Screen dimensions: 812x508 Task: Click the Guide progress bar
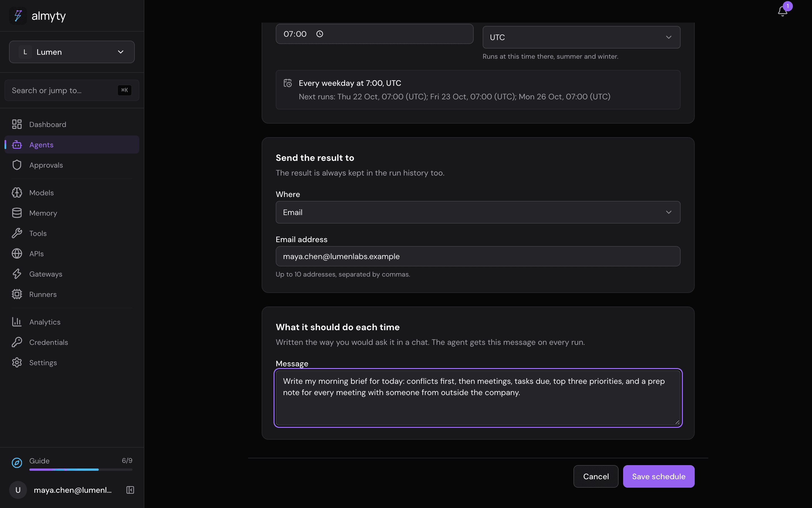point(81,469)
